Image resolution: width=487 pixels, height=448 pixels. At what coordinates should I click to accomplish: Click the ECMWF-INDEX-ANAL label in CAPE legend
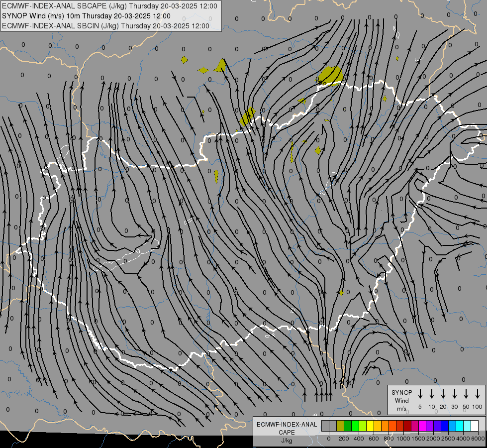pos(287,425)
